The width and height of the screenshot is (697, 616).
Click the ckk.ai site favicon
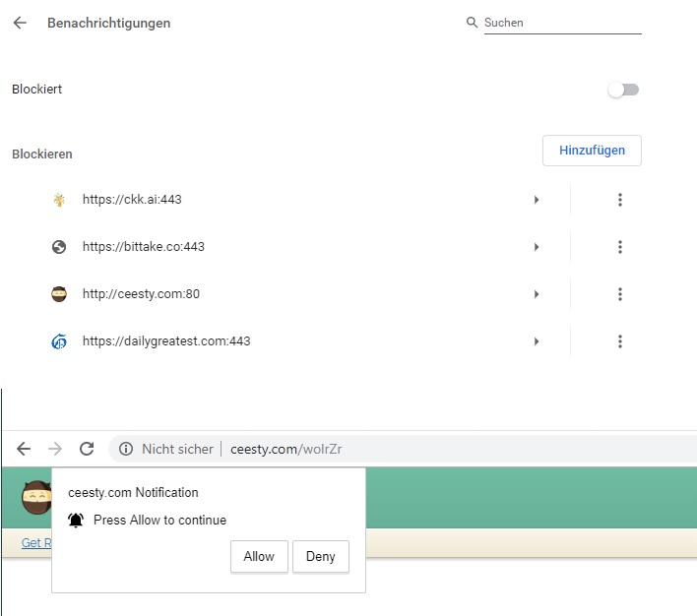click(59, 200)
